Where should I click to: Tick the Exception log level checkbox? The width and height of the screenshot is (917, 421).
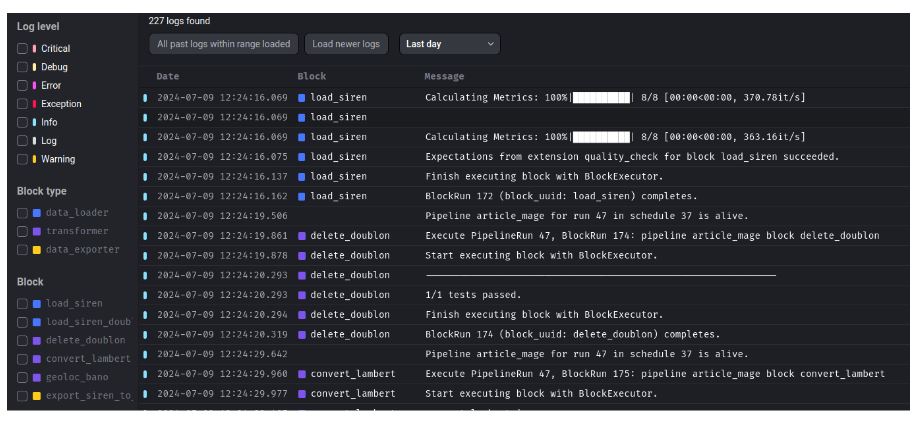(x=23, y=104)
